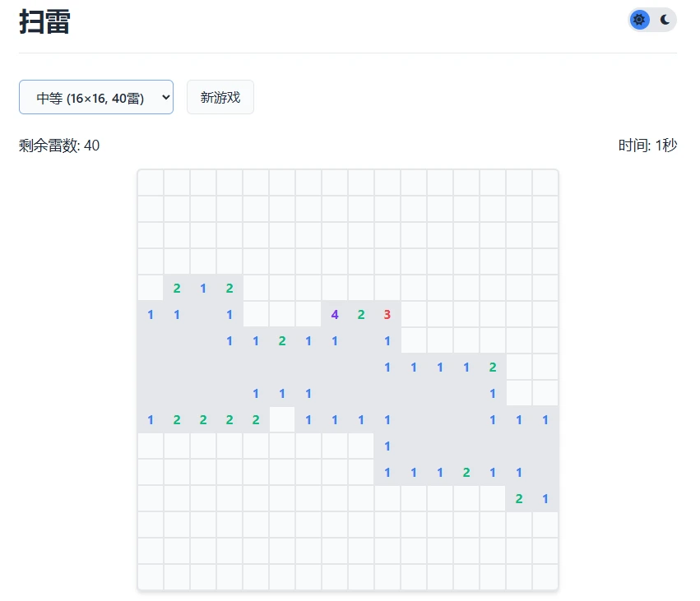Reveal the top-left corner cell of the grid

[151, 183]
